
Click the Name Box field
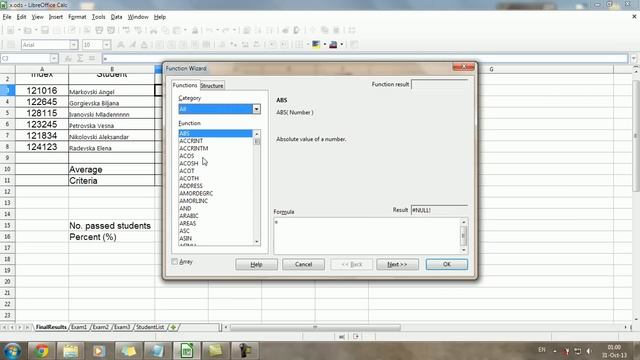[x=25, y=58]
